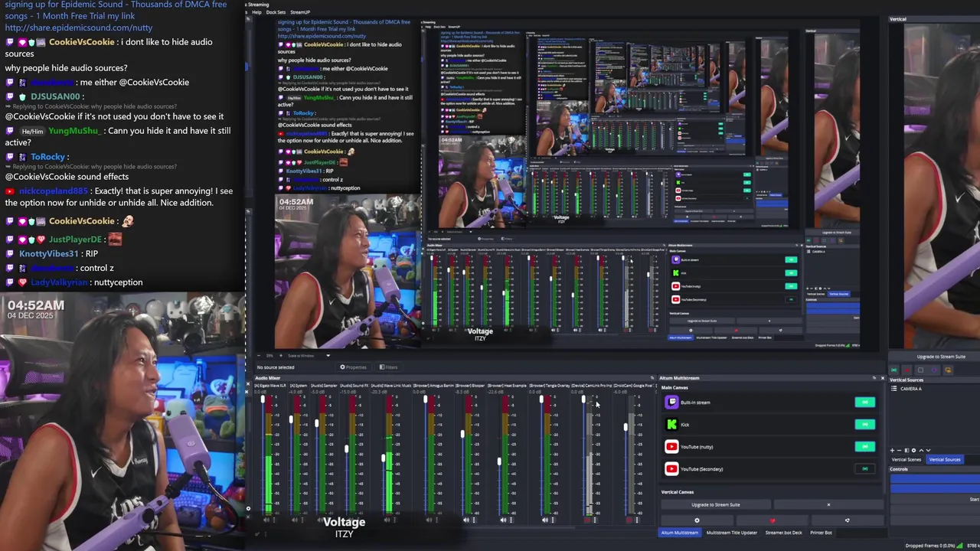This screenshot has height=551, width=980.
Task: Toggle the Built-in stream output switch
Action: (865, 402)
